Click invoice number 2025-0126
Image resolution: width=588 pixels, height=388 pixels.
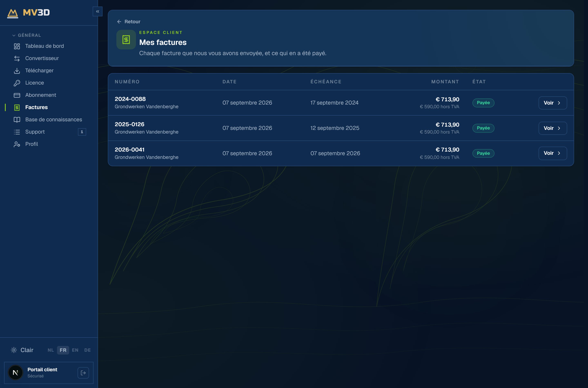[x=129, y=124]
